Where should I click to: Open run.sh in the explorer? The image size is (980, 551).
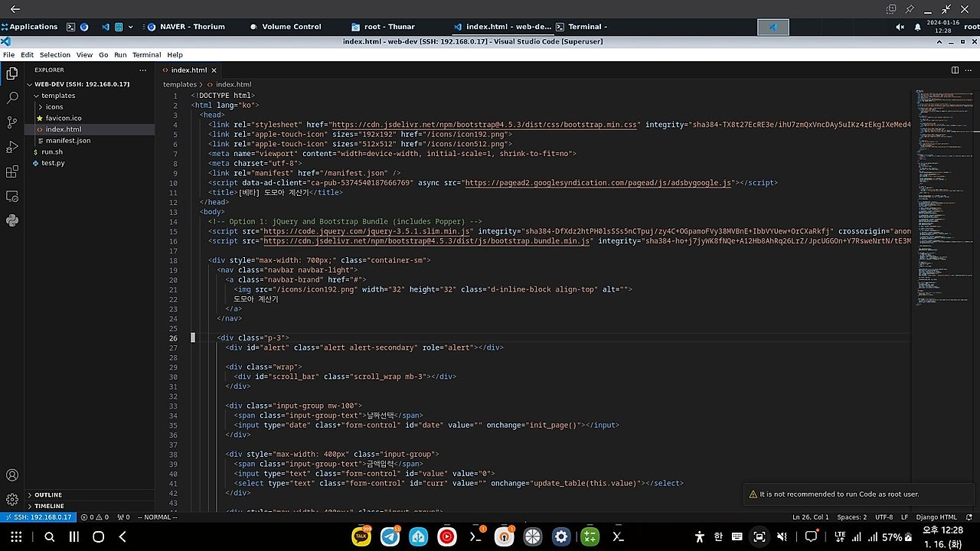coord(52,152)
